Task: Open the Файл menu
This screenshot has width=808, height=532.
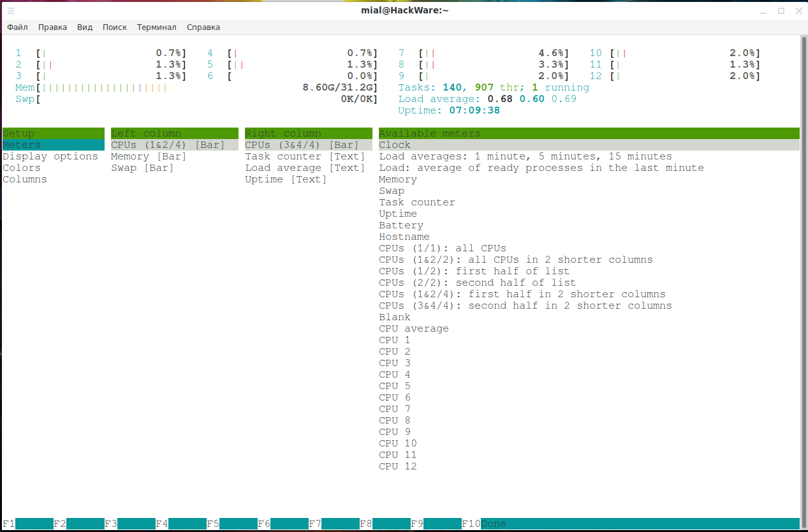Action: 18,27
